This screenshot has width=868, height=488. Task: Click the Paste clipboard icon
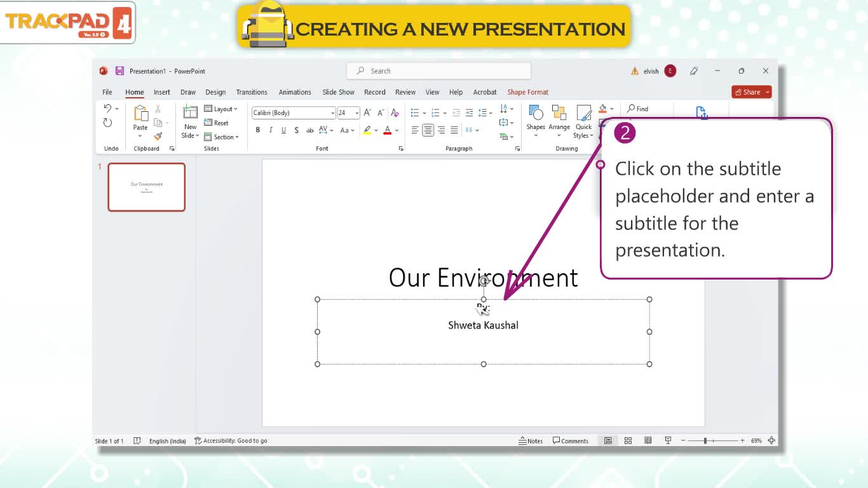click(x=140, y=113)
